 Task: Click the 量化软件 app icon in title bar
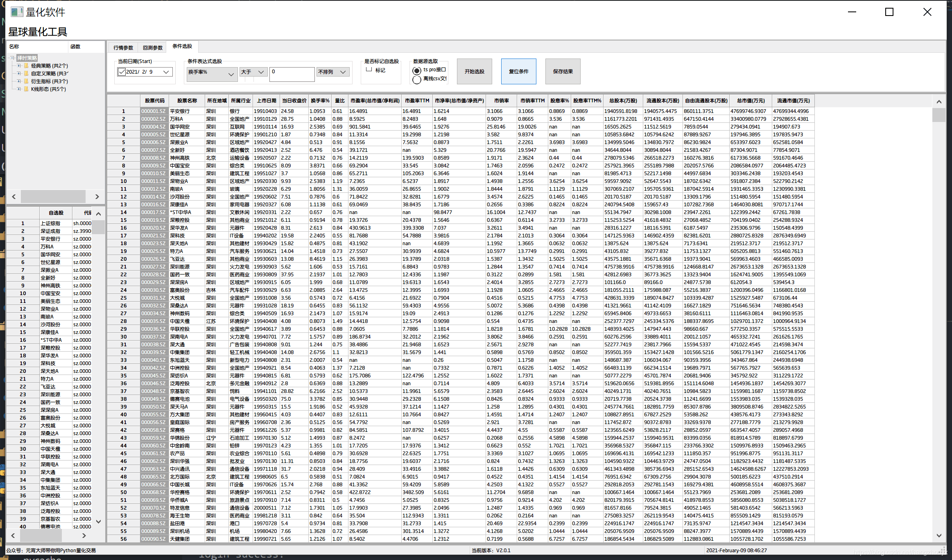17,12
